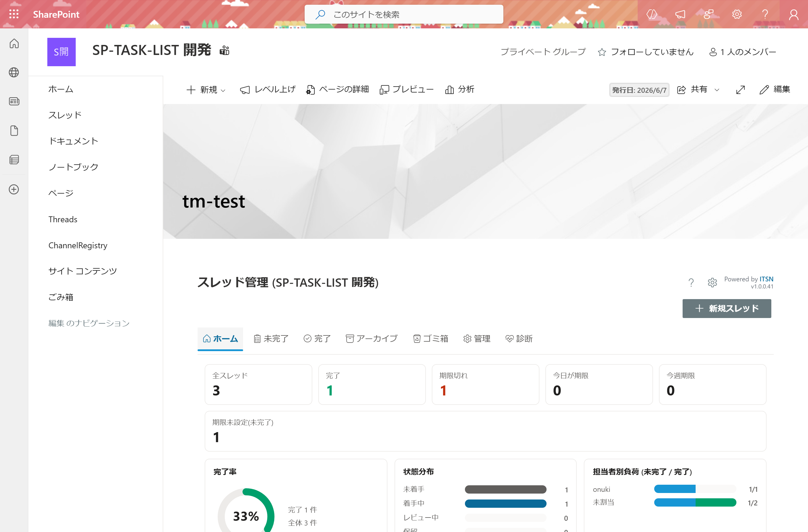Go to home icon in left app bar
This screenshot has width=808, height=532.
coord(14,43)
